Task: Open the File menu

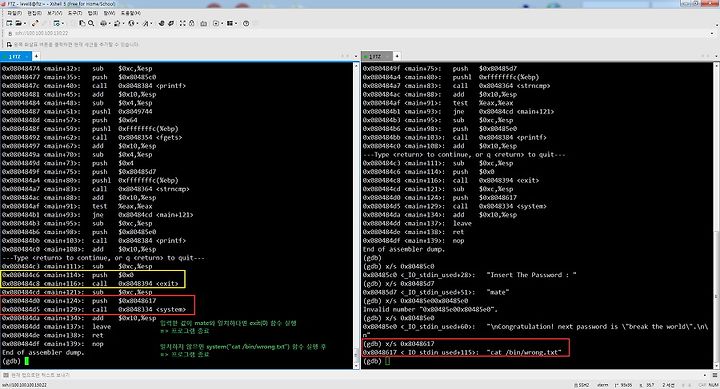Action: [15, 13]
